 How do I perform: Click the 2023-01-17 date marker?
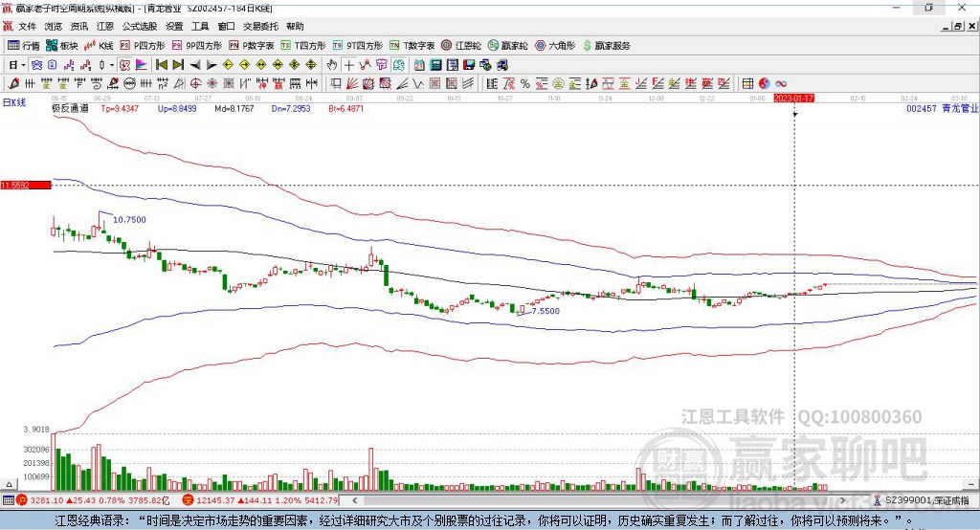pos(793,99)
